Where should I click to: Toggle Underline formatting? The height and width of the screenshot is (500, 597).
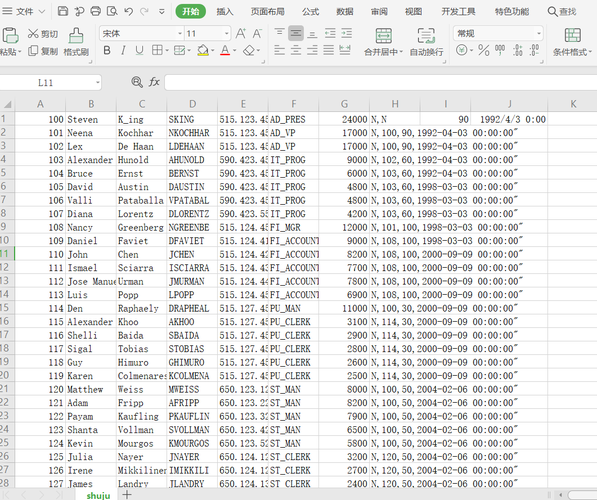click(139, 50)
